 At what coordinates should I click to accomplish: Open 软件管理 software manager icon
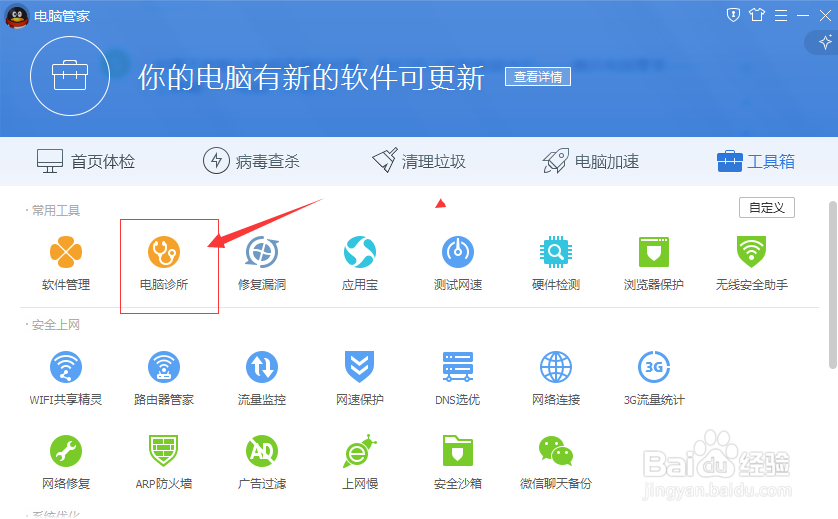66,252
